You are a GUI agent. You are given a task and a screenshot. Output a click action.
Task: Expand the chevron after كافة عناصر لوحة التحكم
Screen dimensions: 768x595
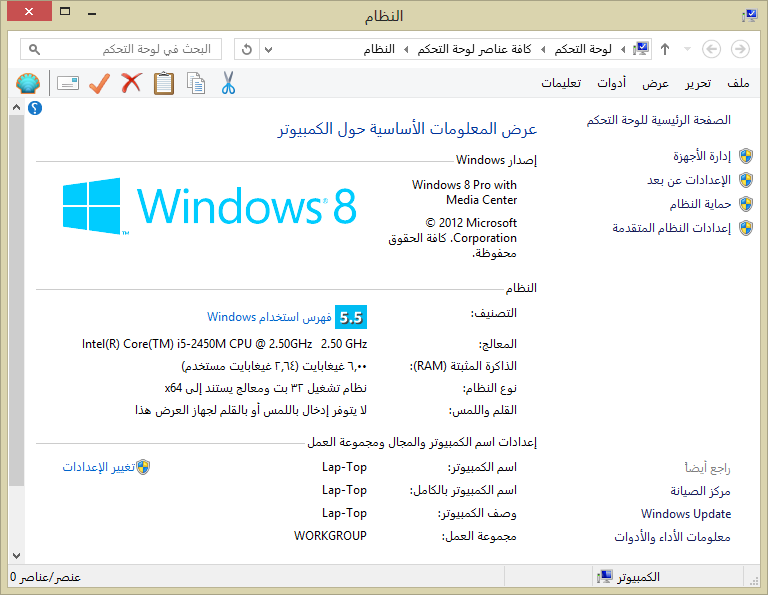click(406, 49)
